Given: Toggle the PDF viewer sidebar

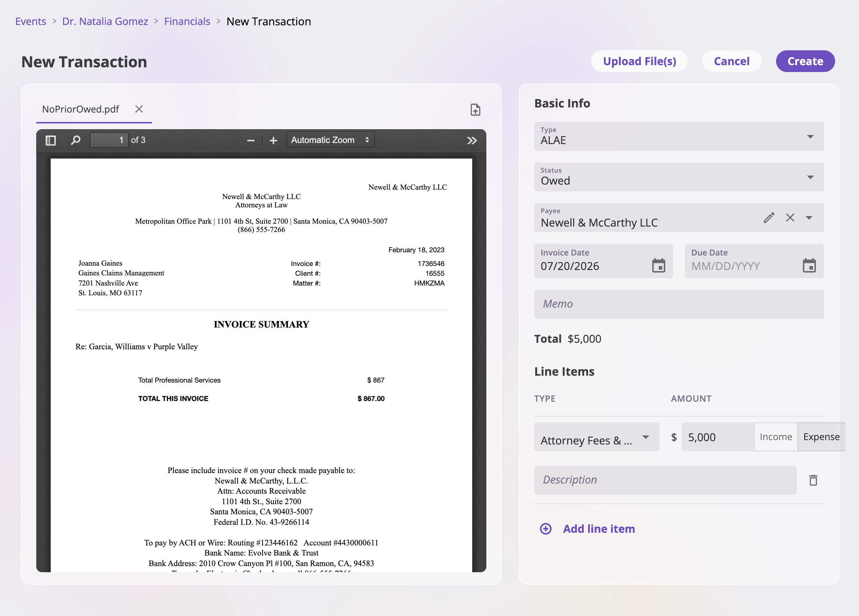Looking at the screenshot, I should pos(50,140).
